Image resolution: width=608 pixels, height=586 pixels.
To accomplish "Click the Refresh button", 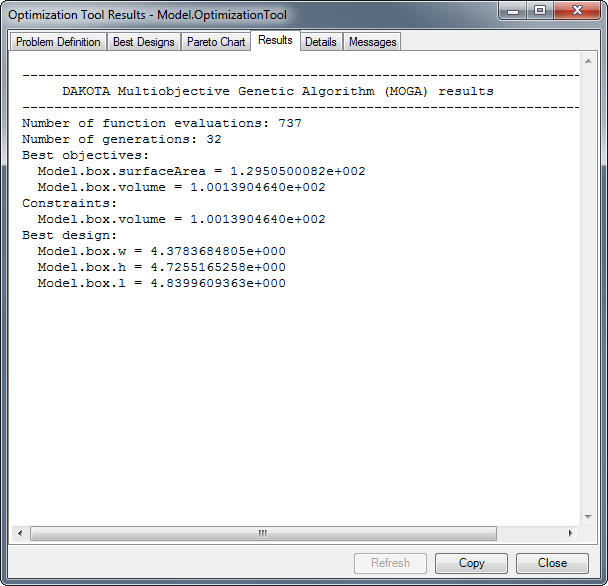I will click(x=390, y=563).
